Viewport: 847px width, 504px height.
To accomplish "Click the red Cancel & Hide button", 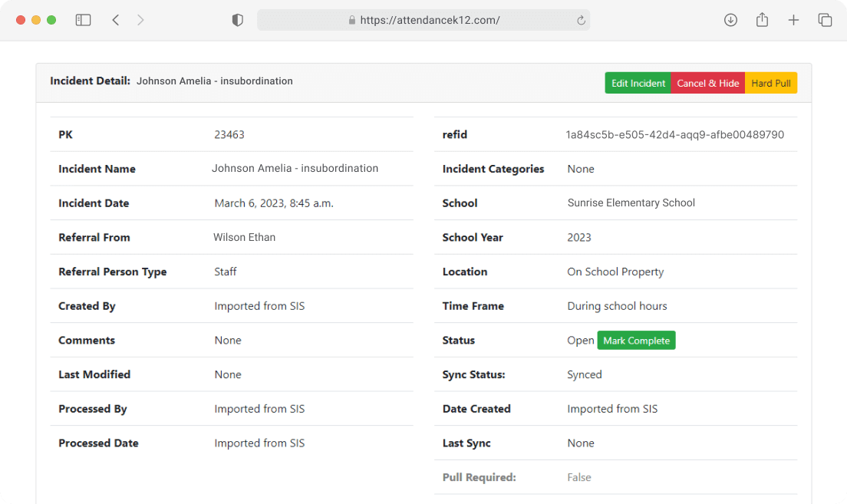I will pos(707,83).
